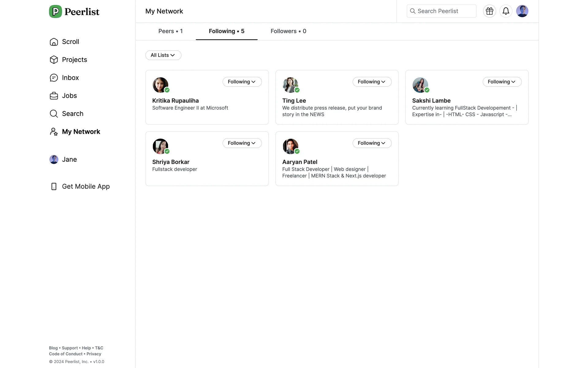Switch to the Followers tab
The height and width of the screenshot is (368, 588).
coord(288,31)
